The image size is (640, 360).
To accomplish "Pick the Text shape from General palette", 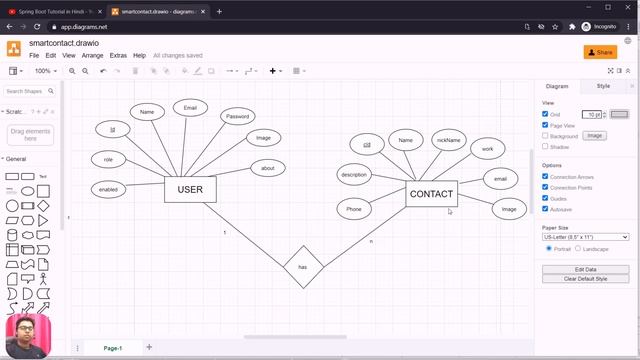I will [43, 176].
